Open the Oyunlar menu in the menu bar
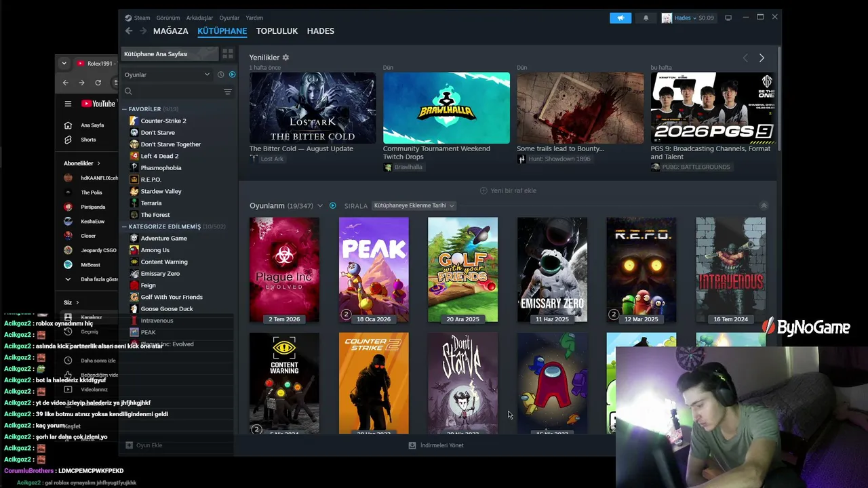 click(229, 18)
